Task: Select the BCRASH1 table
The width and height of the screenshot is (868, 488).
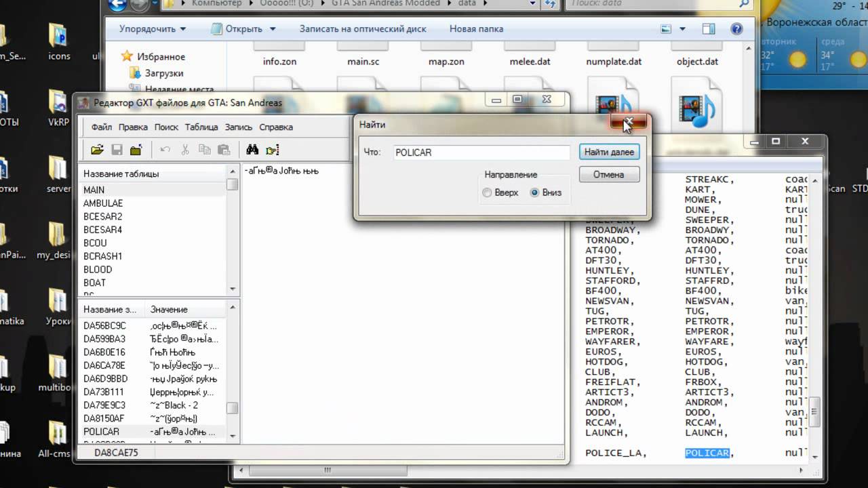Action: click(153, 256)
